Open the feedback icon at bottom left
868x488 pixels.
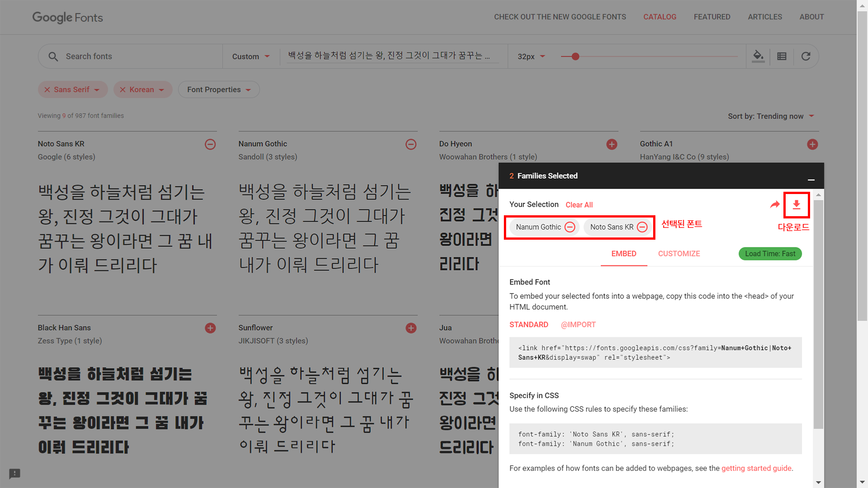14,474
